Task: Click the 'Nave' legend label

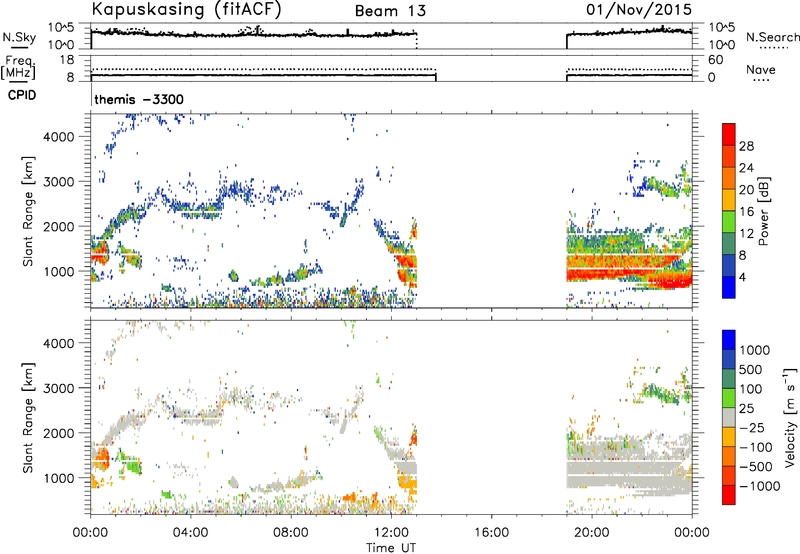Action: (x=761, y=70)
